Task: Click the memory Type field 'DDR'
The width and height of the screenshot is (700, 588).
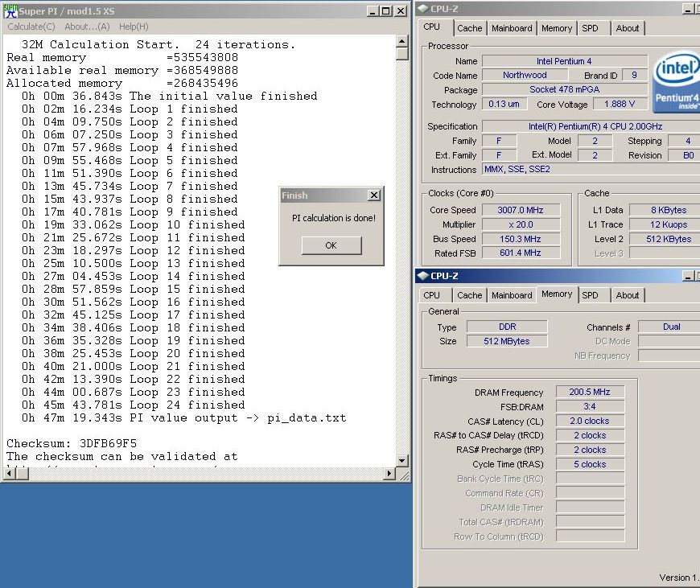Action: (x=507, y=327)
